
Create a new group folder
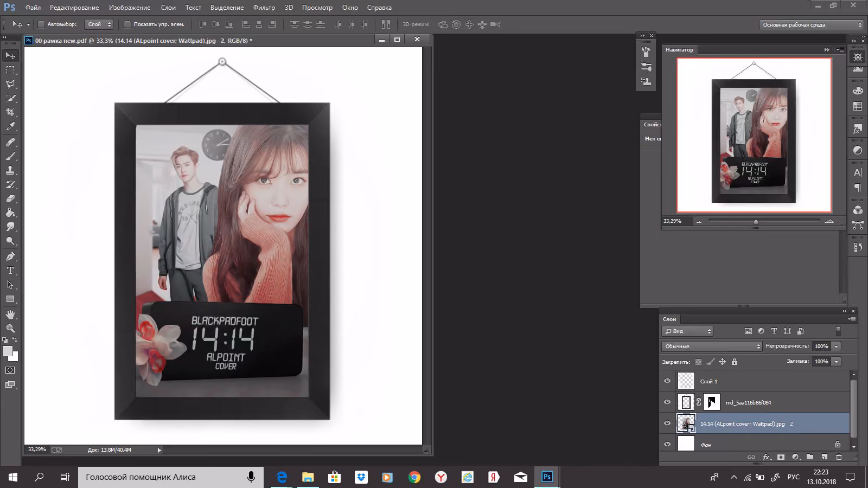click(810, 457)
